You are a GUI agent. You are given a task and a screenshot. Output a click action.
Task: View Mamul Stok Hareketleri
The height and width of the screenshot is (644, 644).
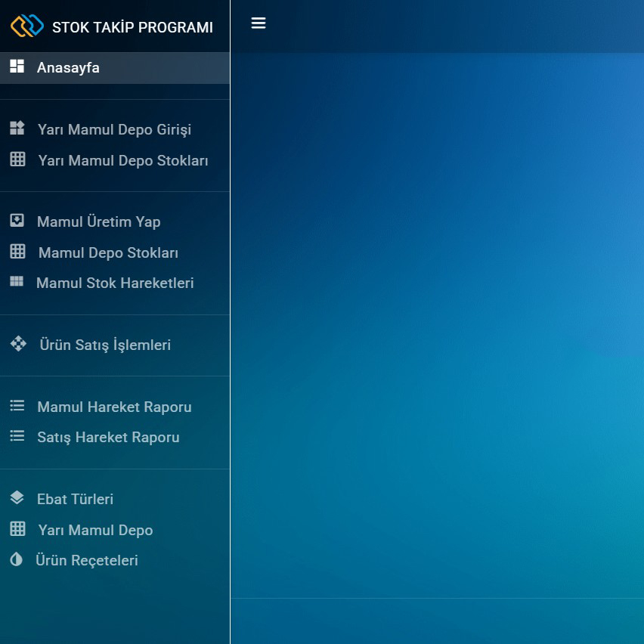click(115, 283)
